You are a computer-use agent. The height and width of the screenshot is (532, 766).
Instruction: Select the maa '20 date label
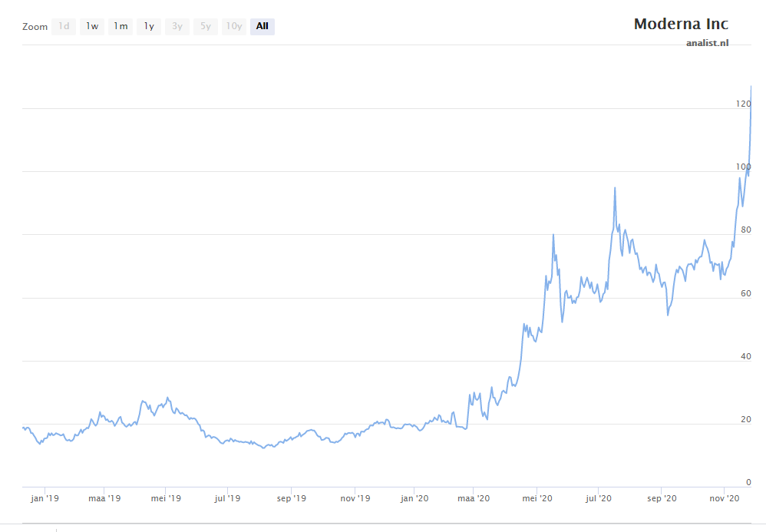[474, 498]
